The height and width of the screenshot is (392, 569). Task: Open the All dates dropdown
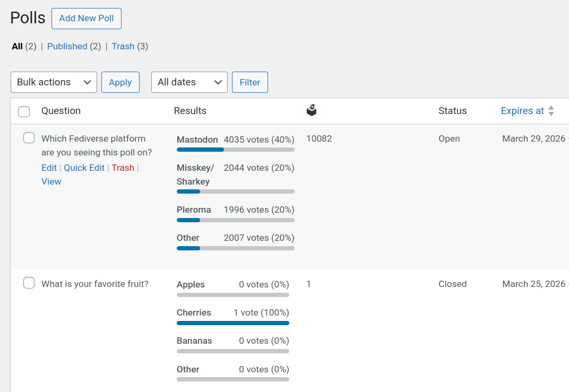tap(189, 82)
